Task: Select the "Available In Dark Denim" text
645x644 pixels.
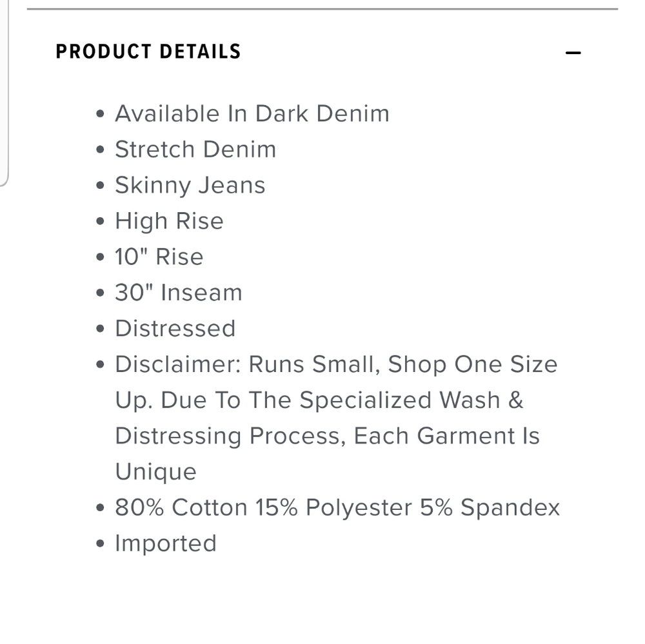Action: pyautogui.click(x=252, y=113)
